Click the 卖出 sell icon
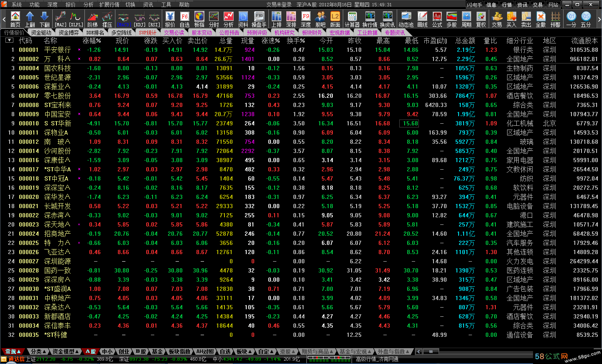This screenshot has height=364, width=602. click(526, 19)
